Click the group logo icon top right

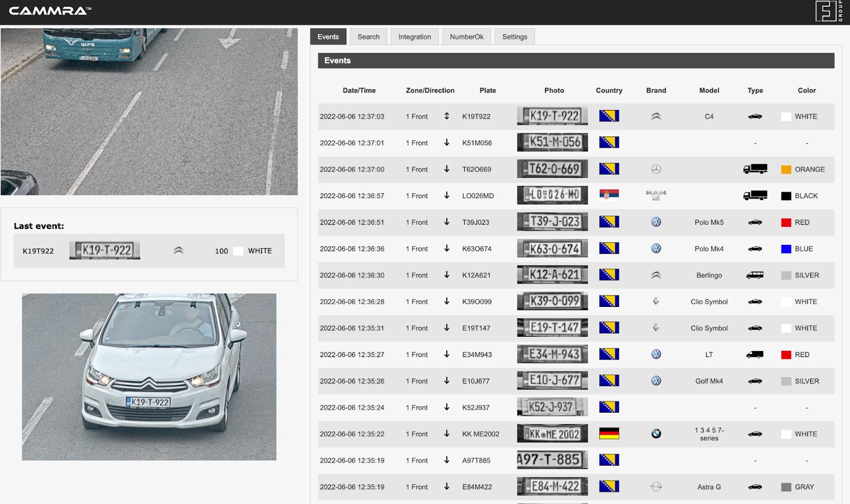click(x=828, y=11)
